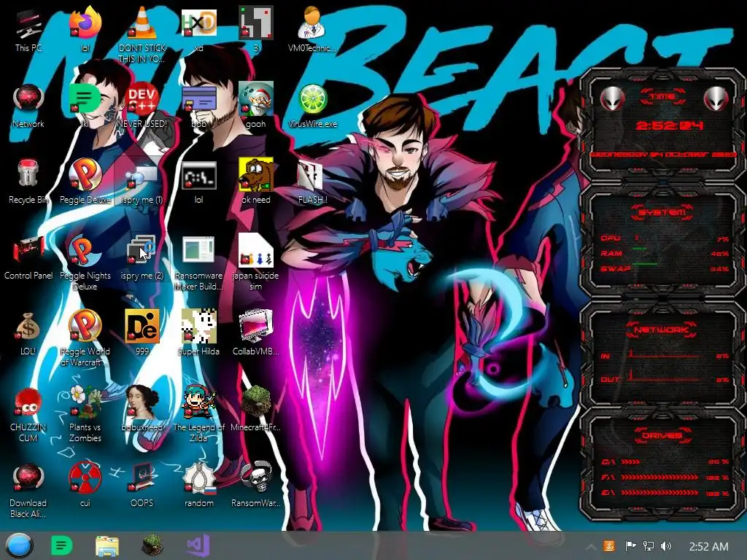Click the 2:52:04 time readout in the gadget
Viewport: 747px width, 560px height.
[670, 125]
